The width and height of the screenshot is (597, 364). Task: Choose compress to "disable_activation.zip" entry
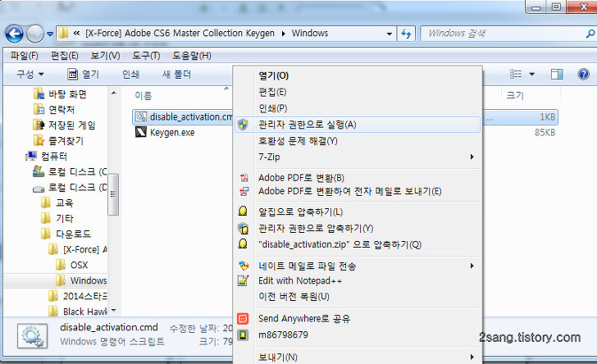358,244
